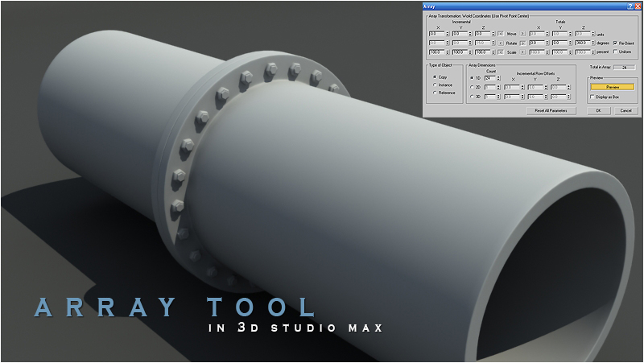The image size is (644, 363).
Task: Click the 1D Count field showing 24
Action: click(490, 78)
